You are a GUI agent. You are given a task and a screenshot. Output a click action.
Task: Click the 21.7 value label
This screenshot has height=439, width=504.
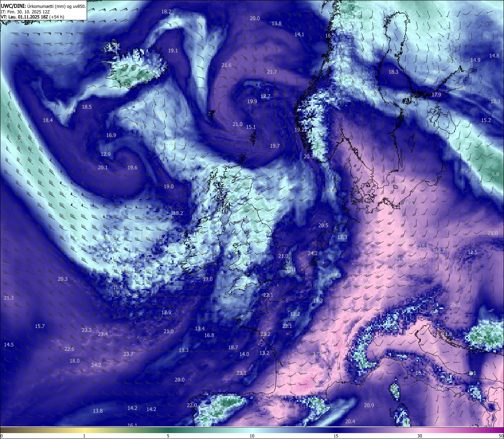click(272, 72)
